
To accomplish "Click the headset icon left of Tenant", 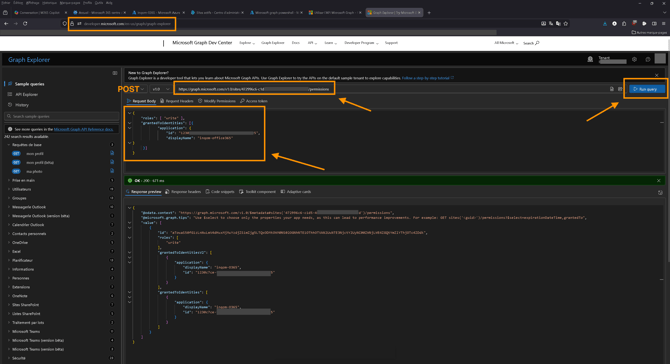I will point(590,59).
